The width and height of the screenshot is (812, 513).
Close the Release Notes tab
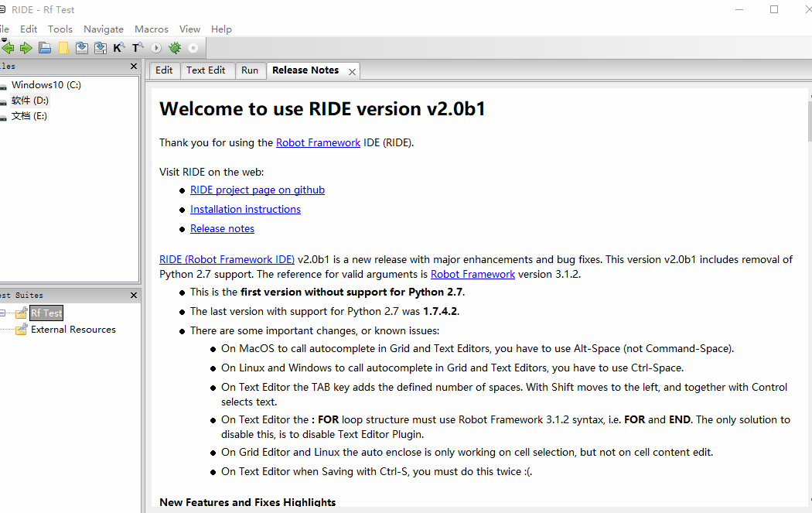point(352,72)
